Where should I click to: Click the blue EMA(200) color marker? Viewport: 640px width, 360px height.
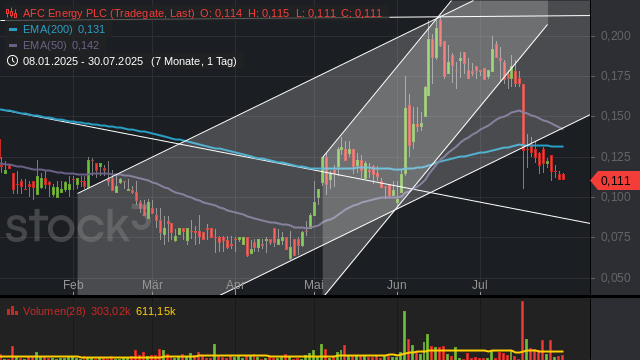[x=13, y=29]
